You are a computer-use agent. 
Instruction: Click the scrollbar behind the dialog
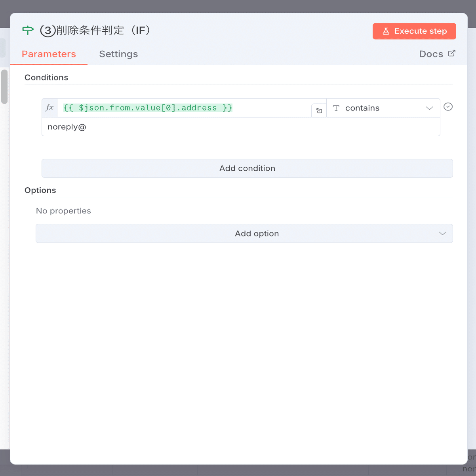coord(4,86)
